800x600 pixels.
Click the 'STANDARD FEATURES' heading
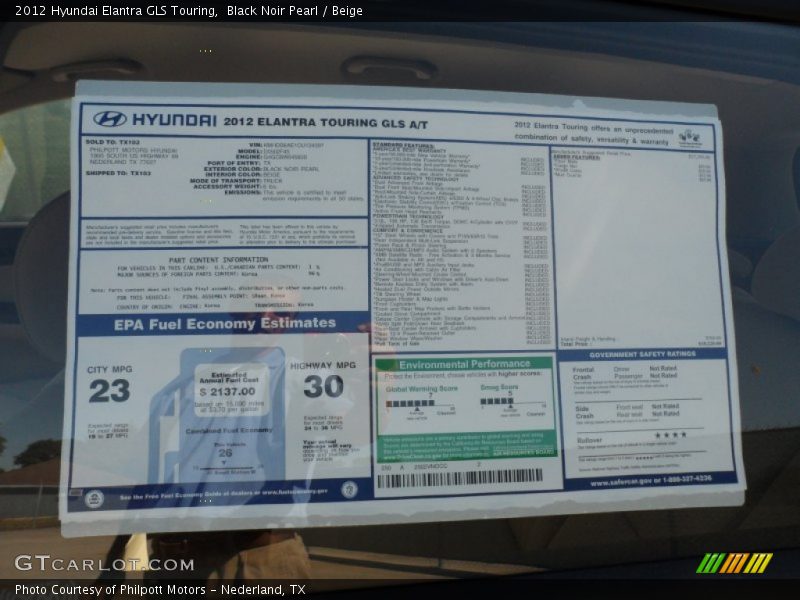[x=404, y=146]
